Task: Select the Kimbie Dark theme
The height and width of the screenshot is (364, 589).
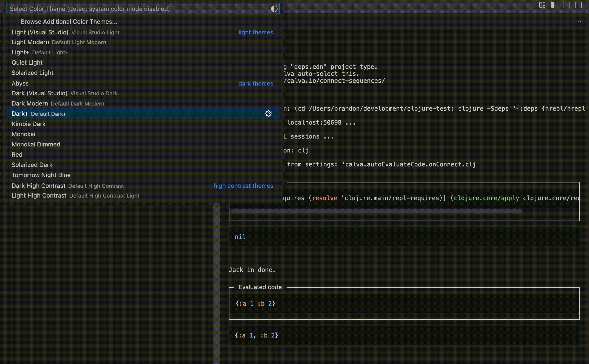Action: tap(28, 124)
